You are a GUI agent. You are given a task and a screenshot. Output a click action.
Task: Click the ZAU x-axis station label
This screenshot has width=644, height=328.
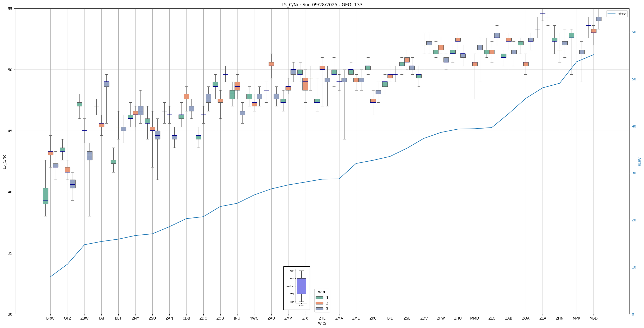[271, 318]
